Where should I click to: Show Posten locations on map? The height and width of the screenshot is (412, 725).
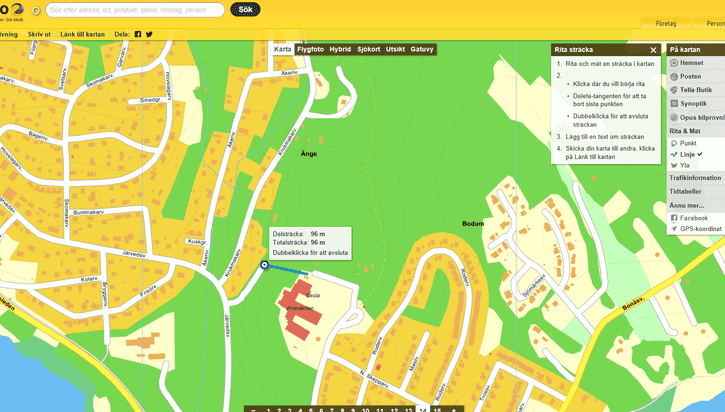click(690, 76)
